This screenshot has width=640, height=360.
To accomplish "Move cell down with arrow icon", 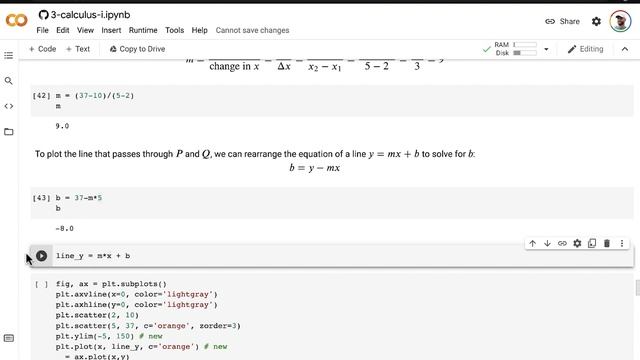I will [547, 244].
